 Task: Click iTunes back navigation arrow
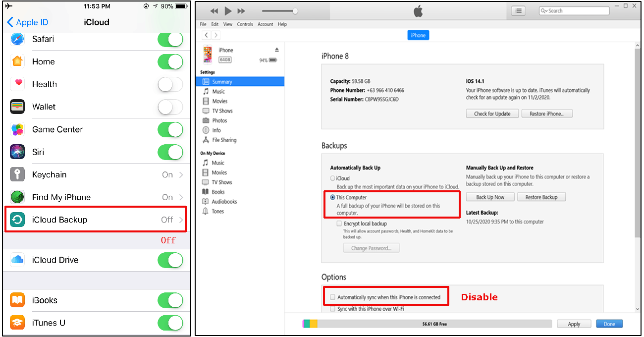click(207, 35)
